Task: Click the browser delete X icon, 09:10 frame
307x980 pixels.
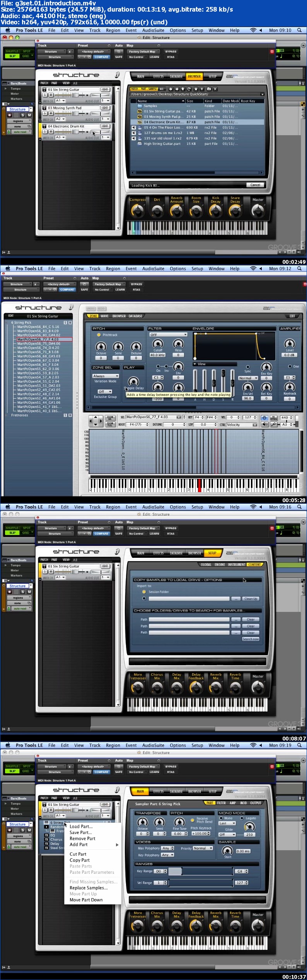Action: tap(215, 89)
